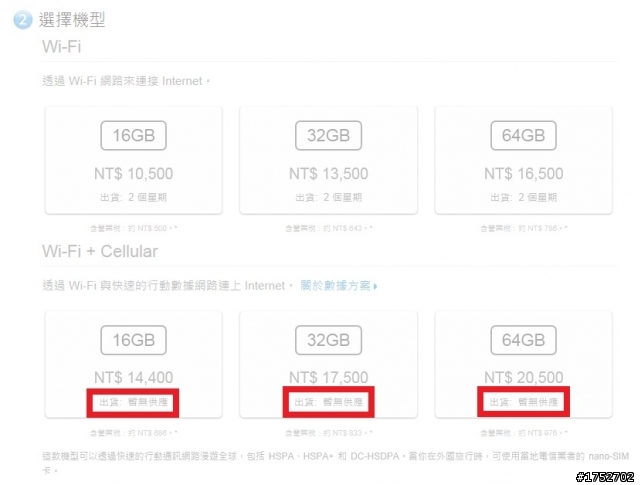Click the Wi-Fi + Cellular section heading
Screen dimensions: 640x485
point(100,251)
